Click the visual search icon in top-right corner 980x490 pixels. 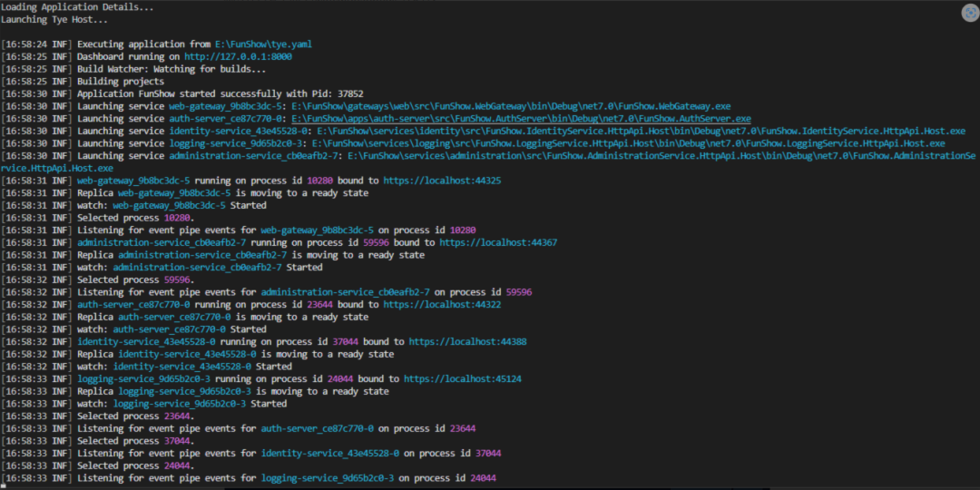tap(969, 13)
